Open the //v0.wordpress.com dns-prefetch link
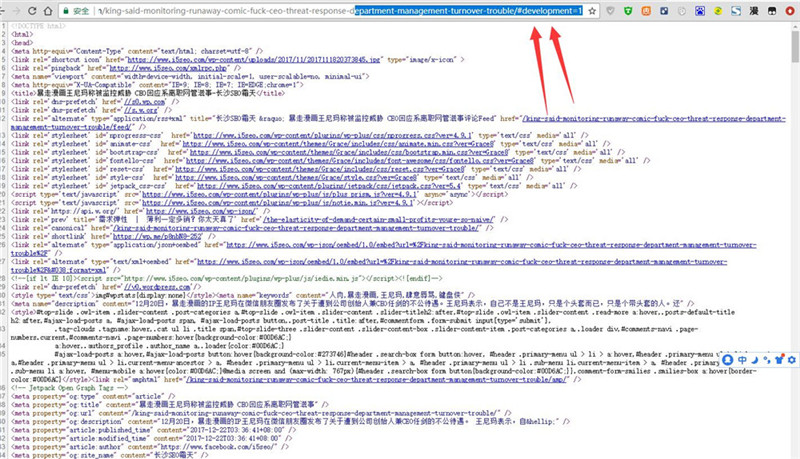Viewport: 800px width, 459px height. 157,287
